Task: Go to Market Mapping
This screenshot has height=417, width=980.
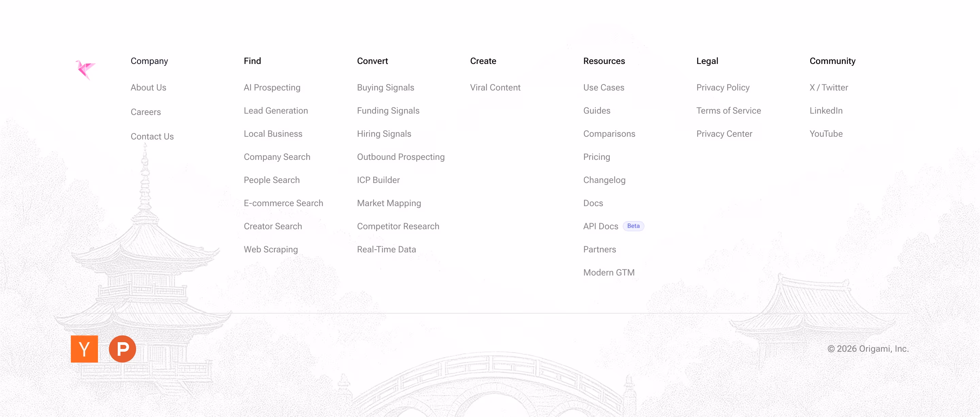Action: 389,203
